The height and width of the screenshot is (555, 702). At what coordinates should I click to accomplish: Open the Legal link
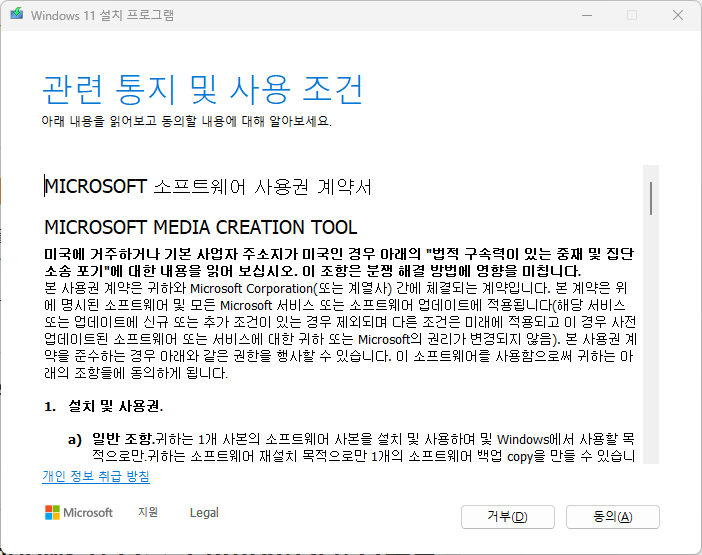click(204, 512)
